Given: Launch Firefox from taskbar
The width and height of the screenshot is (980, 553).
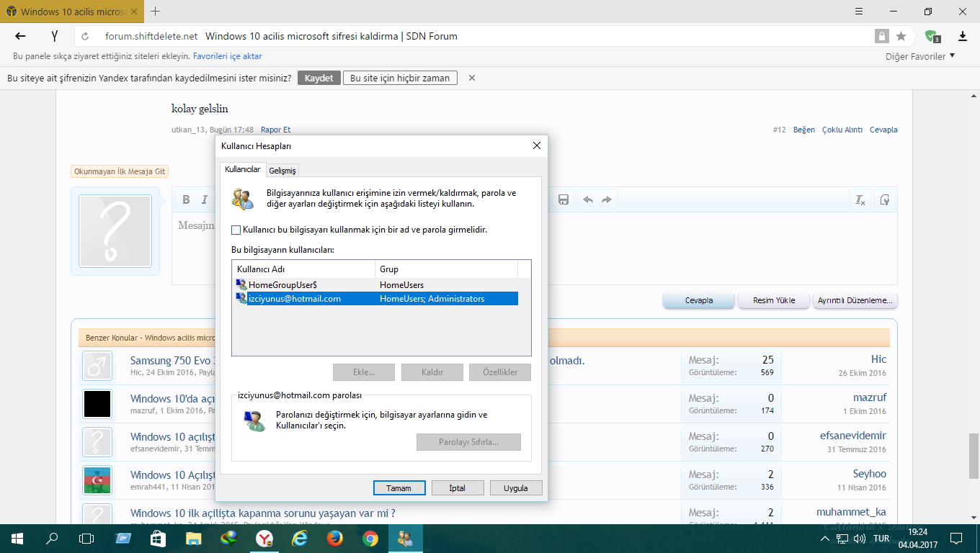Looking at the screenshot, I should click(335, 538).
